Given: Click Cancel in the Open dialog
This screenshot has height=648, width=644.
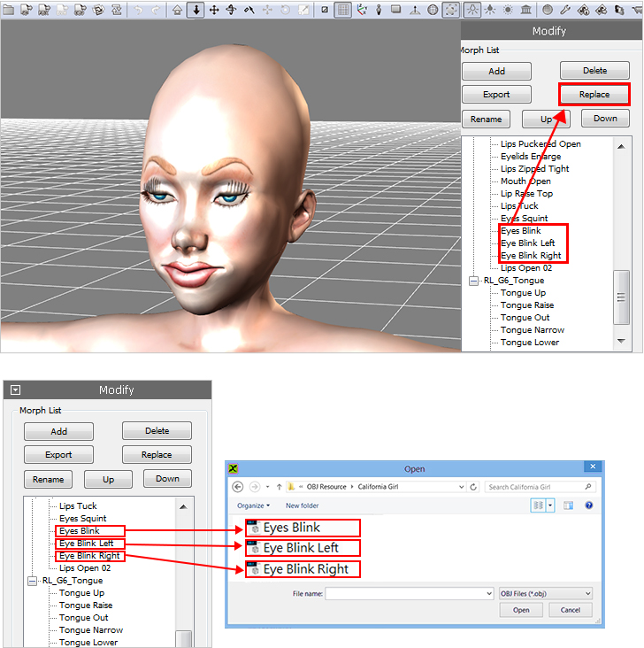Looking at the screenshot, I should 570,610.
